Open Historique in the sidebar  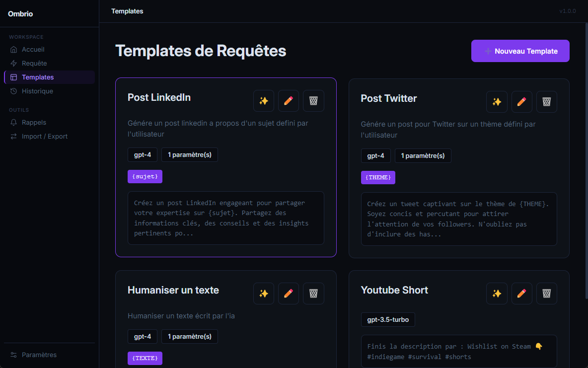coord(37,91)
